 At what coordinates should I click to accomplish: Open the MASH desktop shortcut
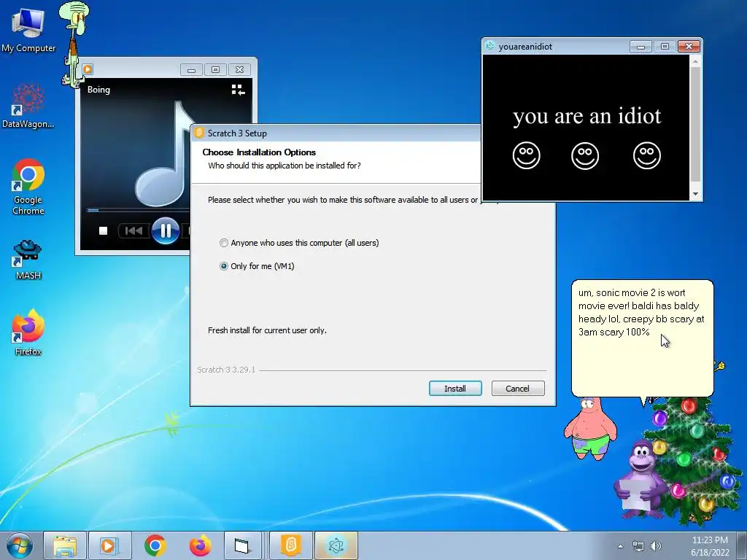(x=28, y=260)
